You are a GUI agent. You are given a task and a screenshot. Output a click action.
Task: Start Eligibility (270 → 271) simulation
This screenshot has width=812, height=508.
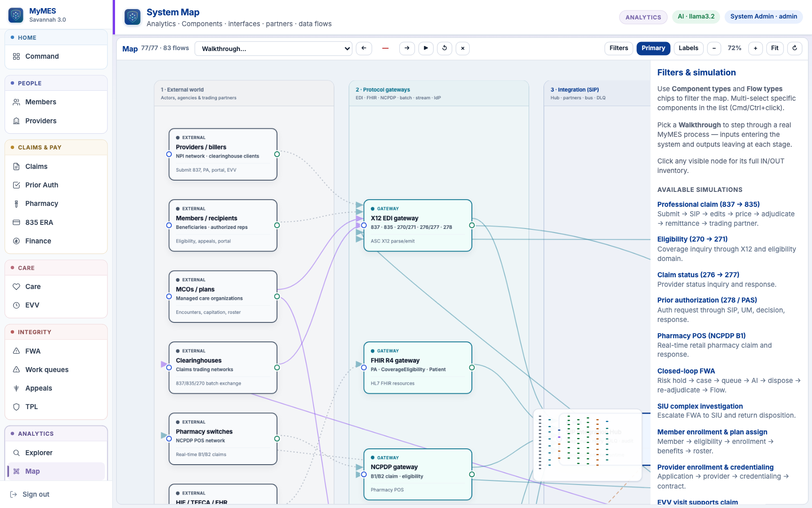pos(692,239)
